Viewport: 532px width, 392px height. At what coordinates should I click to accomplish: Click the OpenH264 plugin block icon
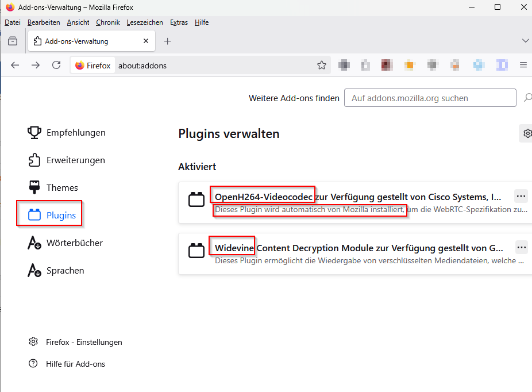196,199
